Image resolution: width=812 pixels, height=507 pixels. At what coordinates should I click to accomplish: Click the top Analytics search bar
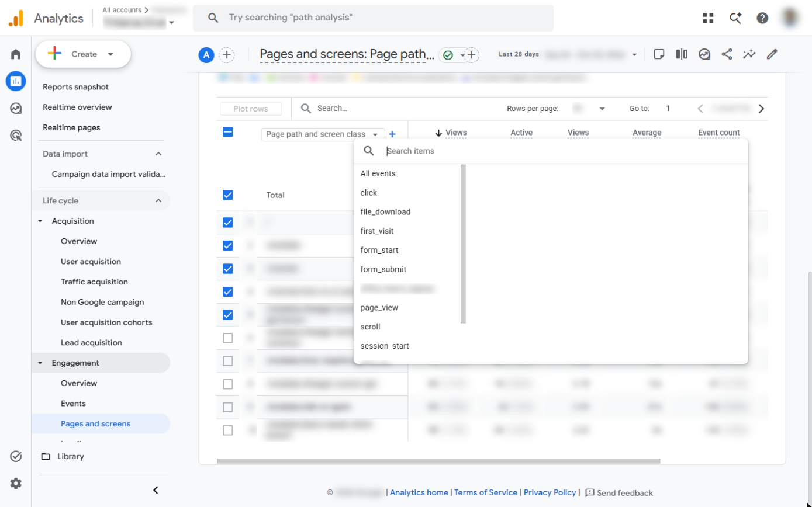coord(373,18)
